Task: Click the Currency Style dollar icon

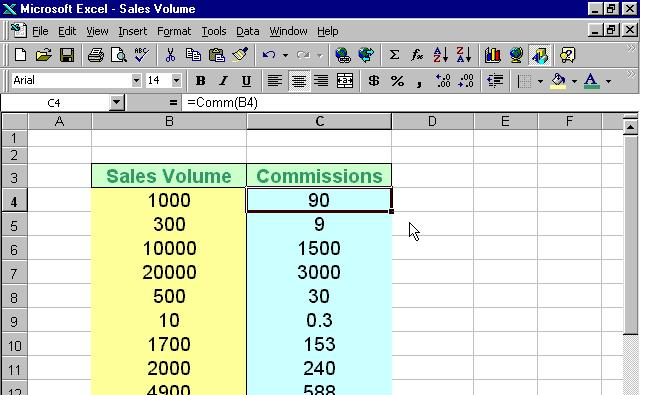Action: [x=374, y=81]
